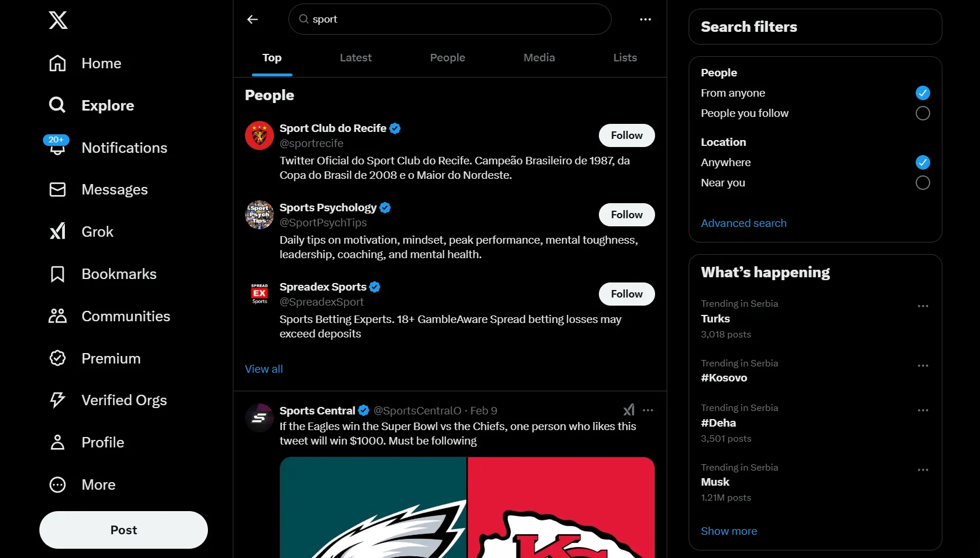Open Communities using the people icon
Screen dimensions: 980x558
pyautogui.click(x=57, y=316)
